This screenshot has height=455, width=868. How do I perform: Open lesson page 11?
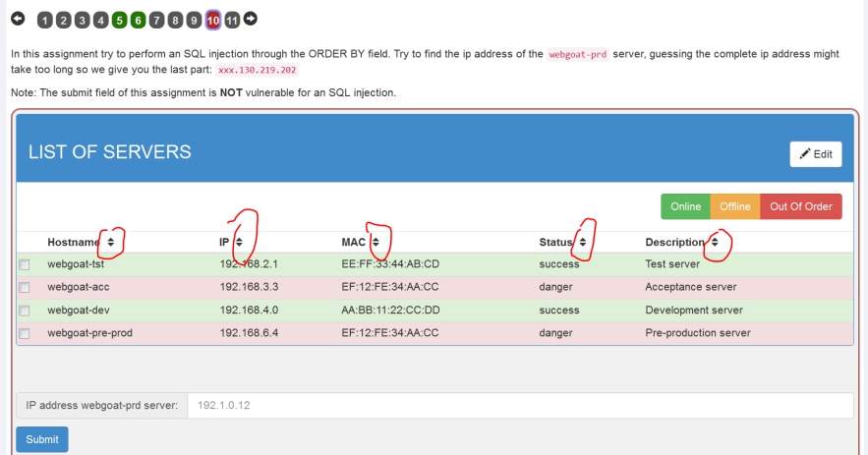232,21
